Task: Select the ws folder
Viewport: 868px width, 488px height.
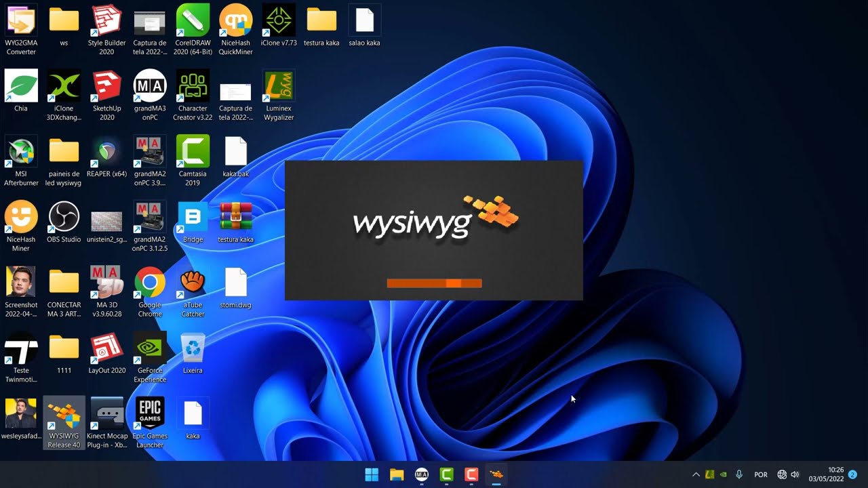Action: tap(64, 26)
